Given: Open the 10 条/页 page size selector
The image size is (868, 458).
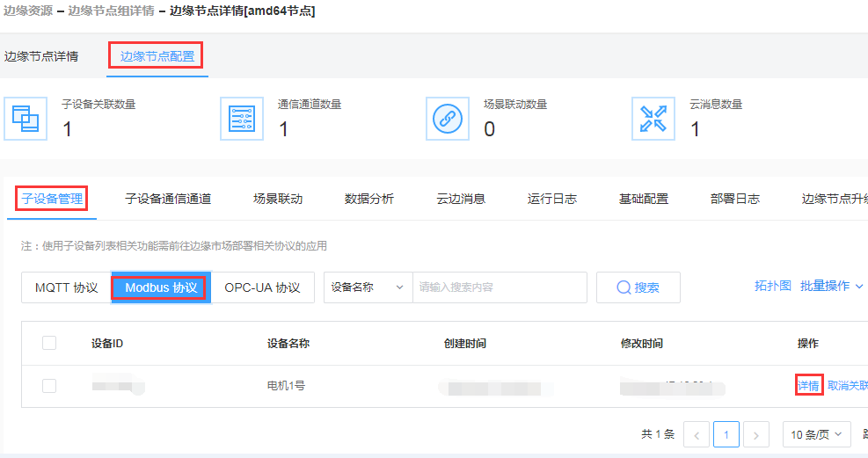Looking at the screenshot, I should pyautogui.click(x=818, y=434).
